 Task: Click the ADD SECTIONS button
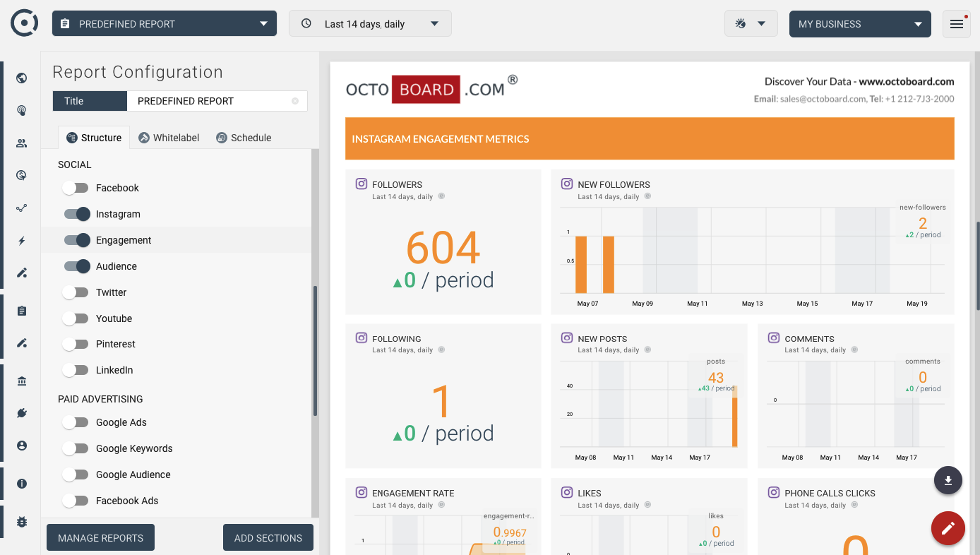268,538
